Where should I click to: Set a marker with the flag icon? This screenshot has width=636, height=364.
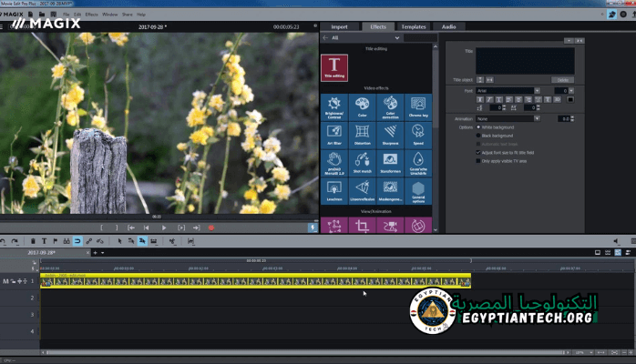(56, 241)
